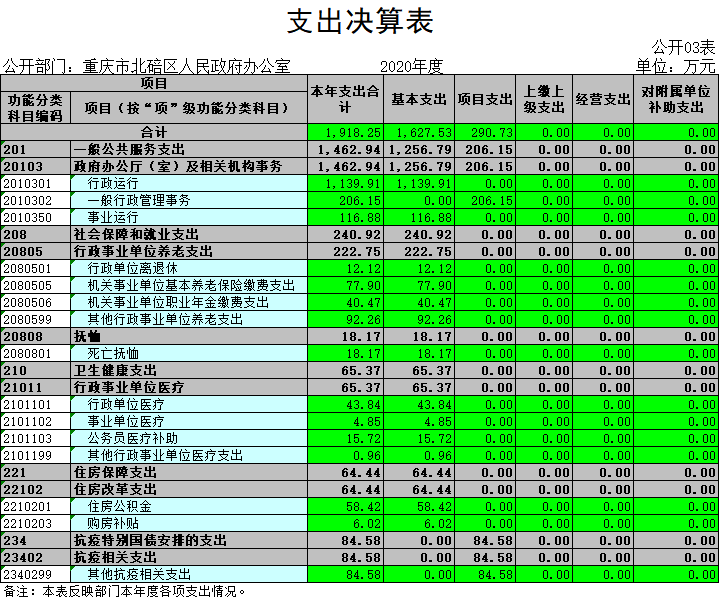
Task: Select the total project expenditure 290.73
Action: coord(485,133)
